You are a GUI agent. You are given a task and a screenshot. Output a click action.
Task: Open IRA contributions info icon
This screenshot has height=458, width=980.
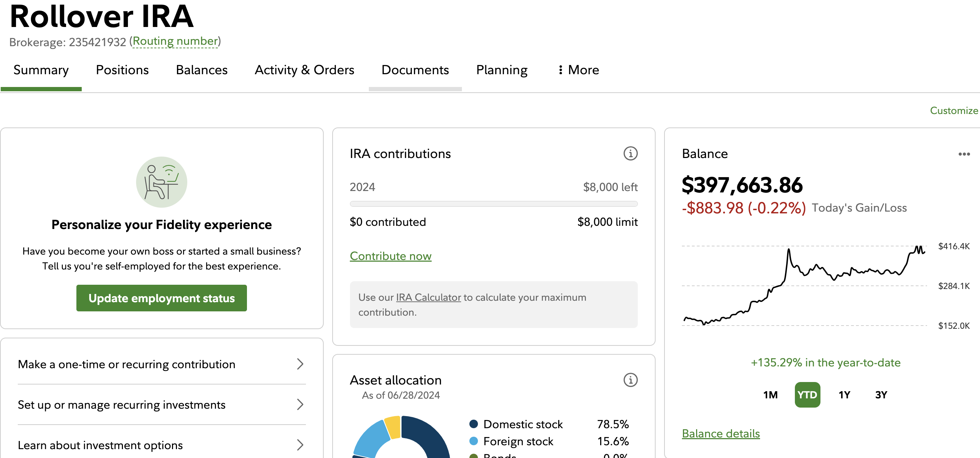click(630, 153)
